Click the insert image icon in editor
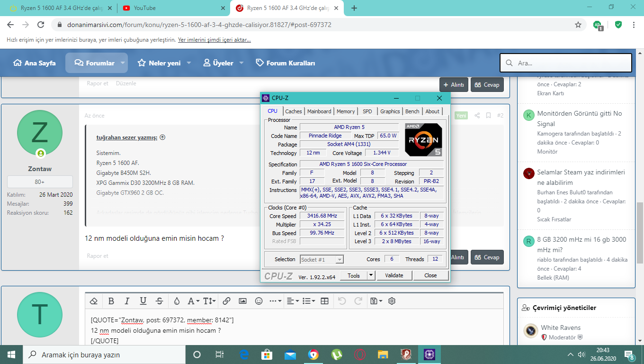Viewport: 644px width, 364px height. pos(242,301)
